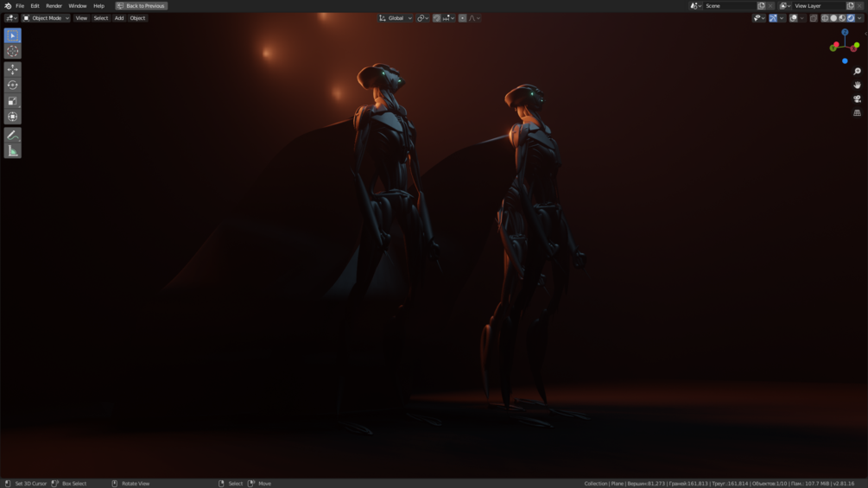Click the red X axis gizmo dot
Viewport: 868px width, 488px height.
tap(853, 48)
